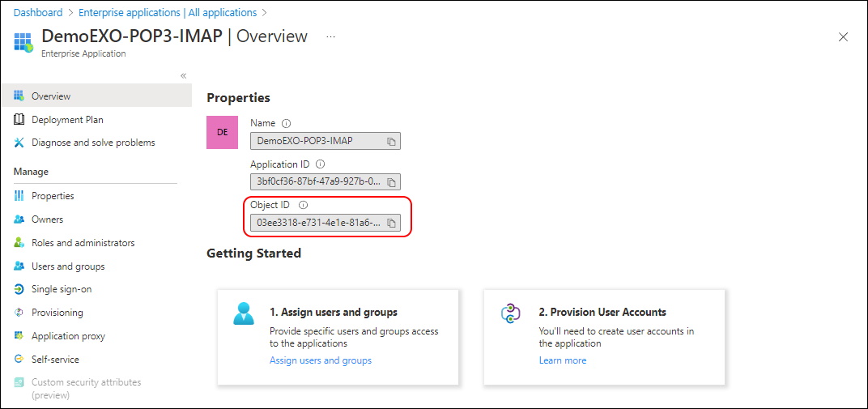Open the more options ellipsis menu
This screenshot has width=868, height=409.
coord(331,36)
